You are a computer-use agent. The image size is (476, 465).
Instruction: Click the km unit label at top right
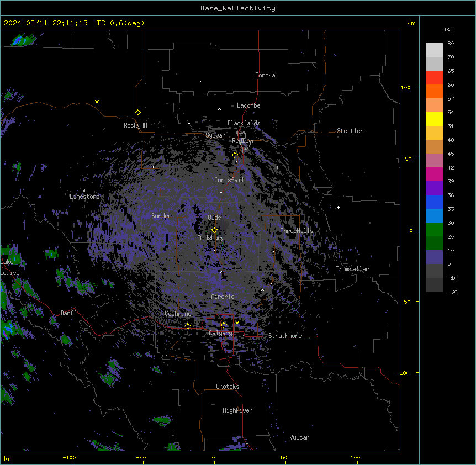point(411,23)
